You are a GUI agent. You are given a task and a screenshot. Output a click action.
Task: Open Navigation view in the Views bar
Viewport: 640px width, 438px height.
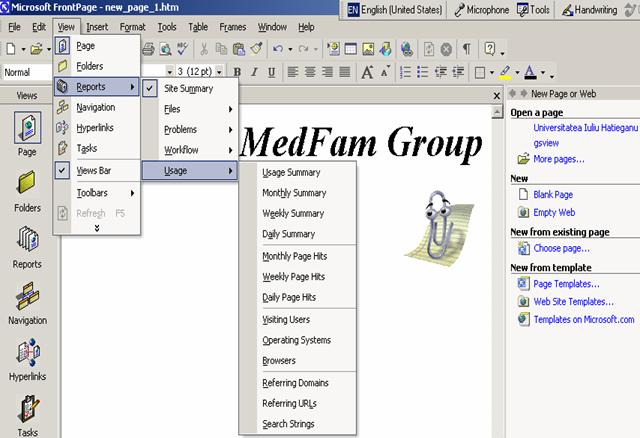27,302
